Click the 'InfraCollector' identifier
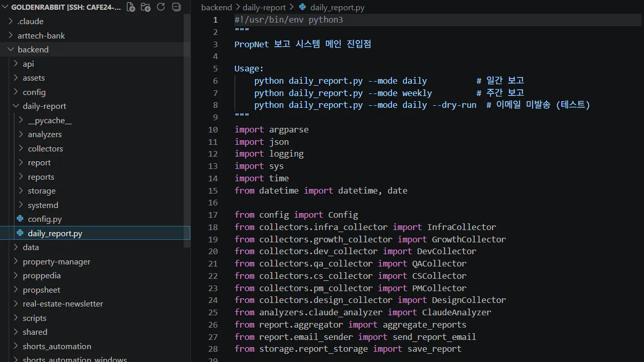Screen dimensions: 644x362 point(462,227)
